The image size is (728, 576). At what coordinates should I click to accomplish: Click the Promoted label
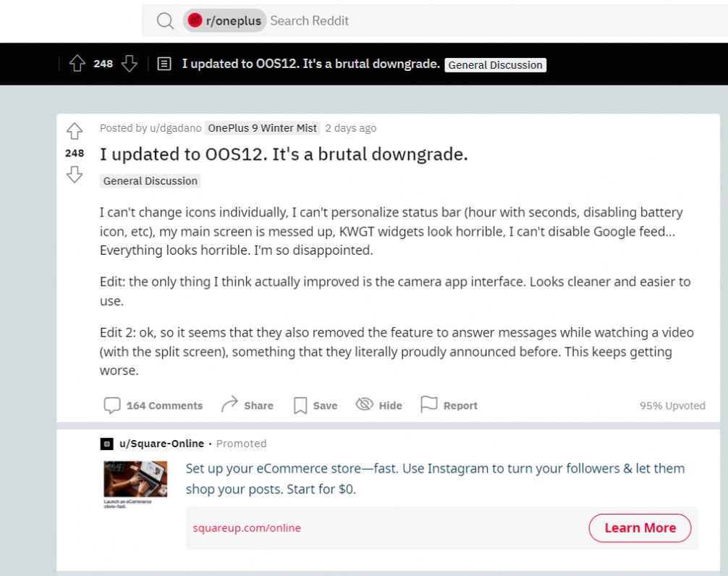click(242, 444)
